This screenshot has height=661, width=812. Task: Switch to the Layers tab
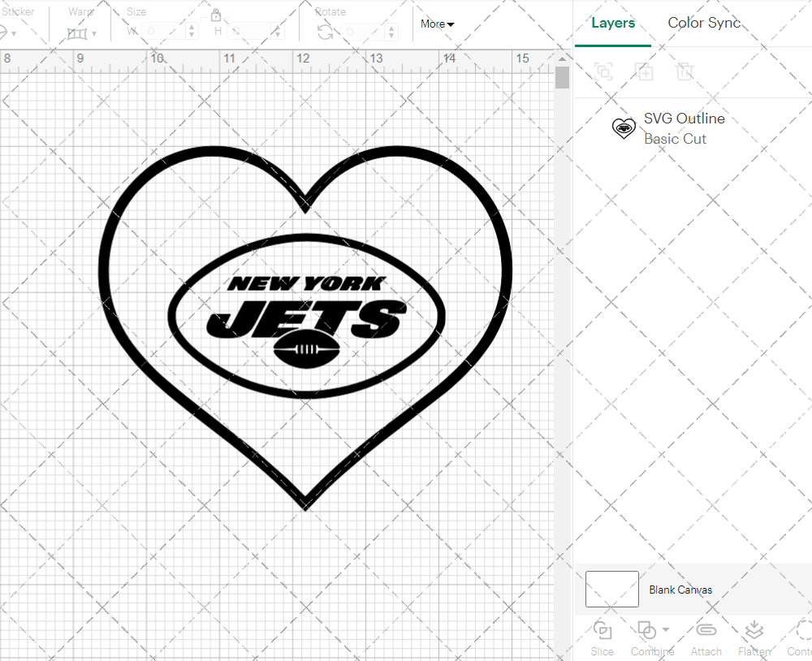click(613, 23)
